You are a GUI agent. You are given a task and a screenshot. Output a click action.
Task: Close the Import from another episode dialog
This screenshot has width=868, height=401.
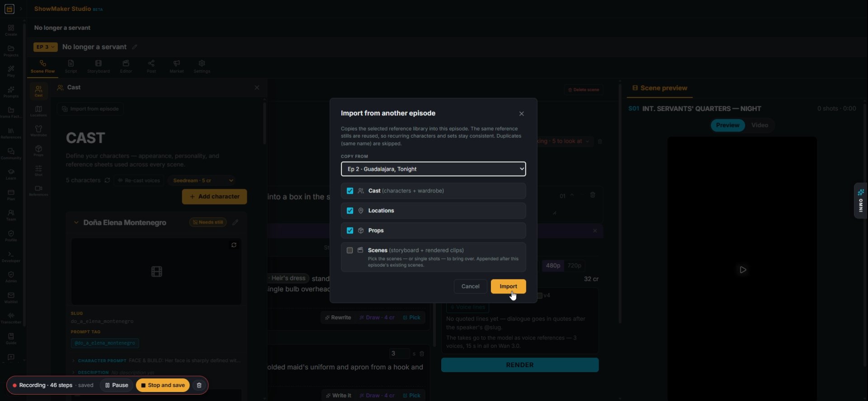521,113
